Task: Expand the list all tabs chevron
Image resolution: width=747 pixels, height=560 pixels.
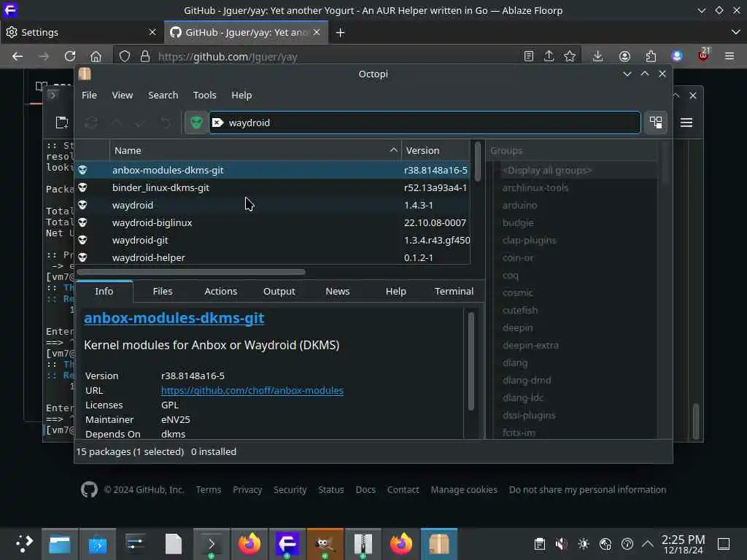Action: [x=735, y=32]
